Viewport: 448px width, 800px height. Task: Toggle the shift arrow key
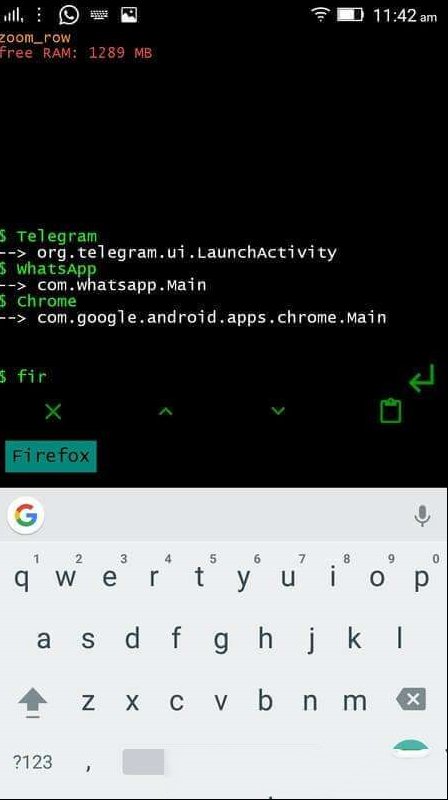pos(33,703)
